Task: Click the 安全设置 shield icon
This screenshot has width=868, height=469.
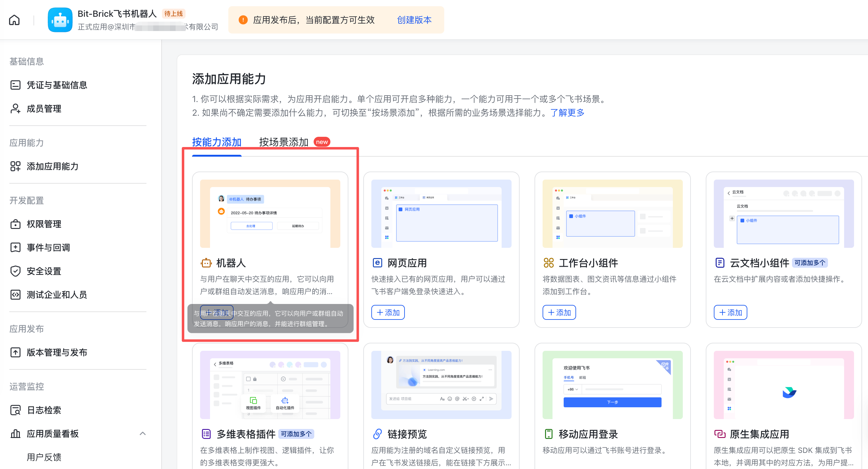Action: point(16,271)
